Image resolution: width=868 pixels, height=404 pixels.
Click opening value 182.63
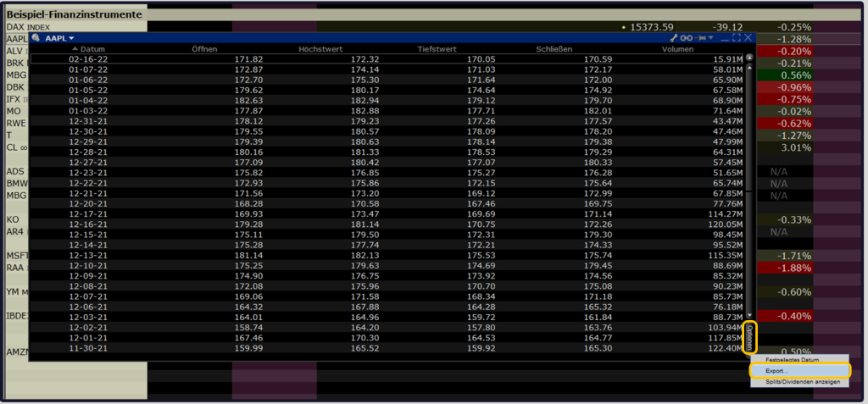point(248,101)
